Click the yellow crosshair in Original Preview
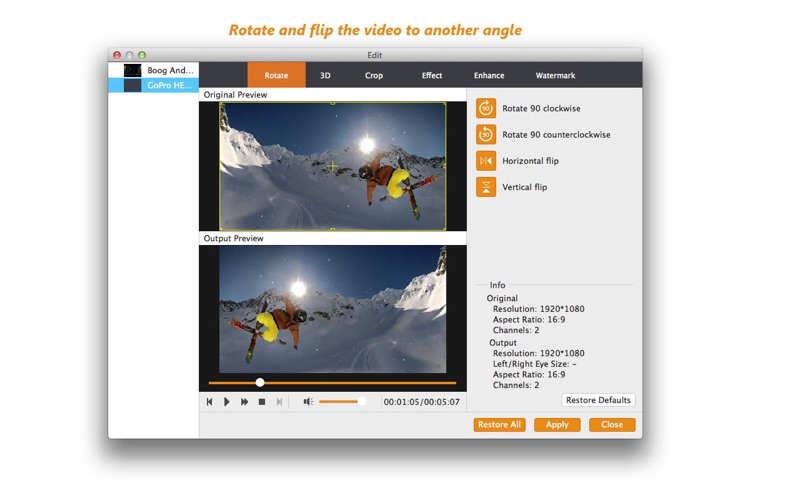Viewport: 800px width, 500px height. coord(332,166)
